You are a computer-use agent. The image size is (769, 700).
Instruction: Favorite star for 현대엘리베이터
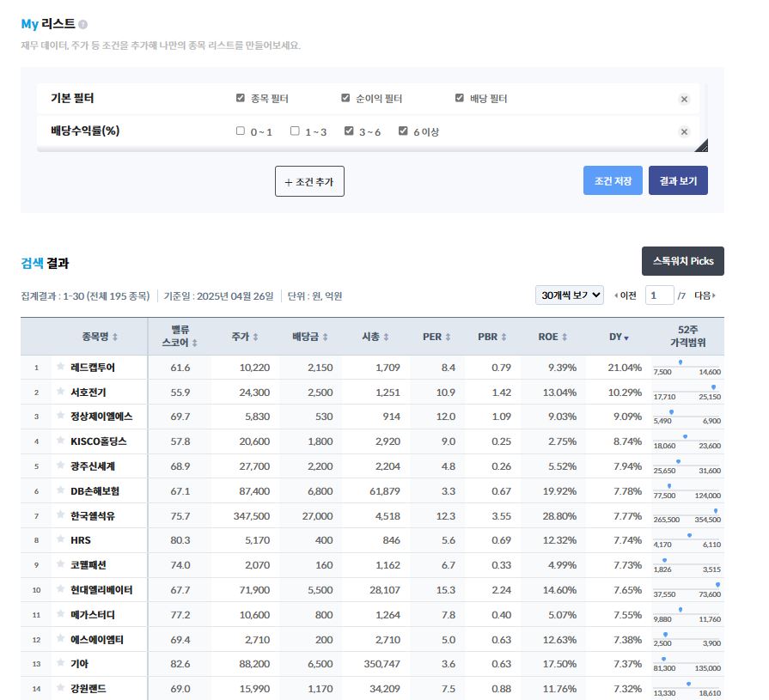[60, 588]
